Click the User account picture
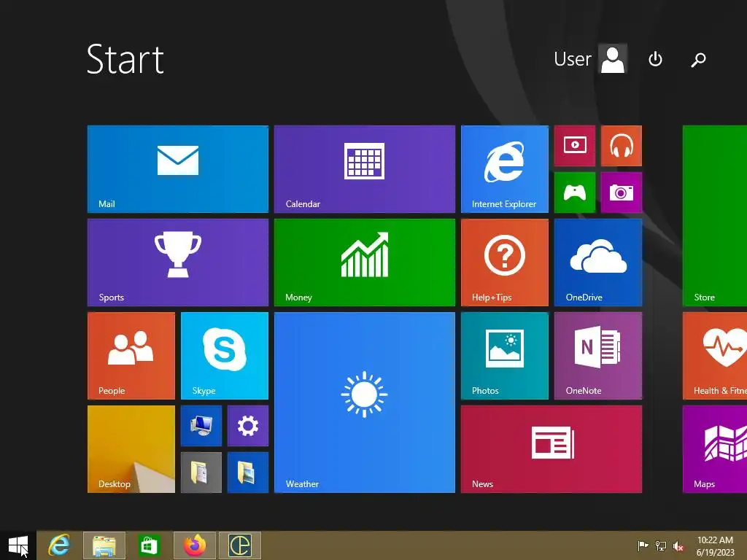 coord(613,59)
